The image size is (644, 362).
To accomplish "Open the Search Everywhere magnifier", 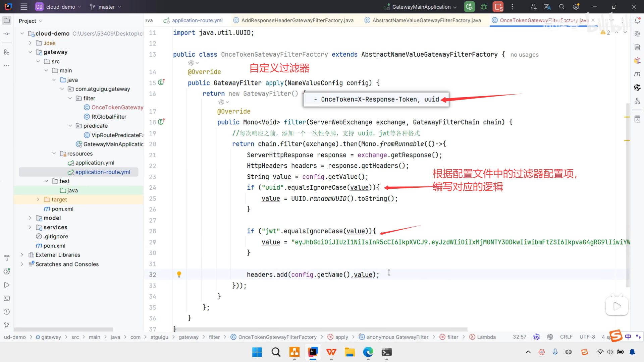I will [561, 7].
